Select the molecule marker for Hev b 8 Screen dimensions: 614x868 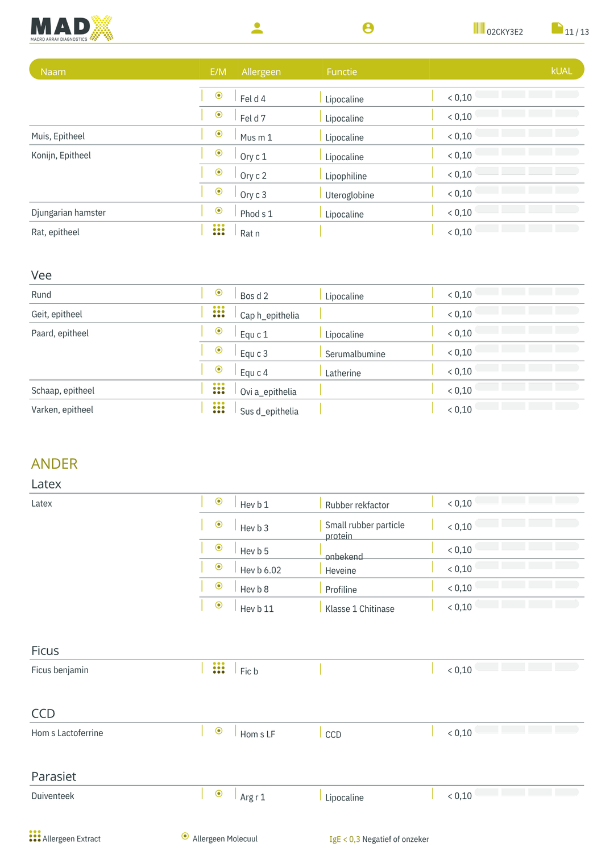(219, 586)
